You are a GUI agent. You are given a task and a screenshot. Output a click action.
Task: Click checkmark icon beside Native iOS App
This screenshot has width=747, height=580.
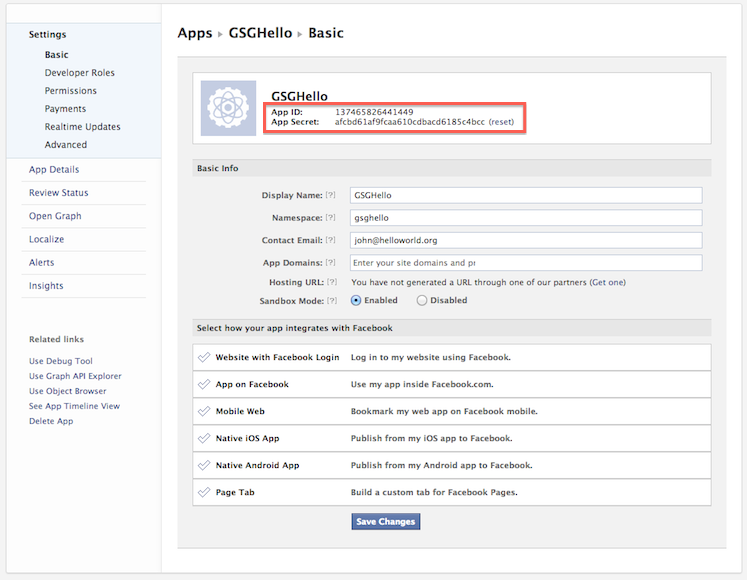pyautogui.click(x=204, y=438)
